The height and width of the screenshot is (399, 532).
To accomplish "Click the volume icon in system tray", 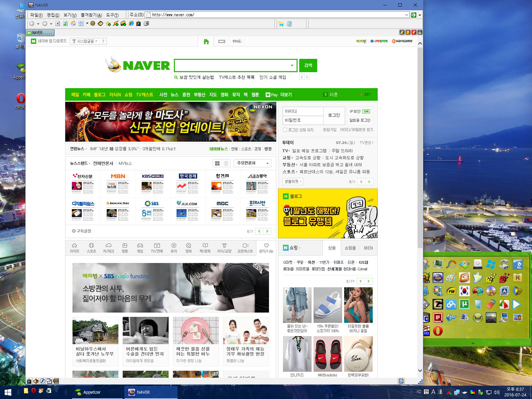I will tap(496, 392).
